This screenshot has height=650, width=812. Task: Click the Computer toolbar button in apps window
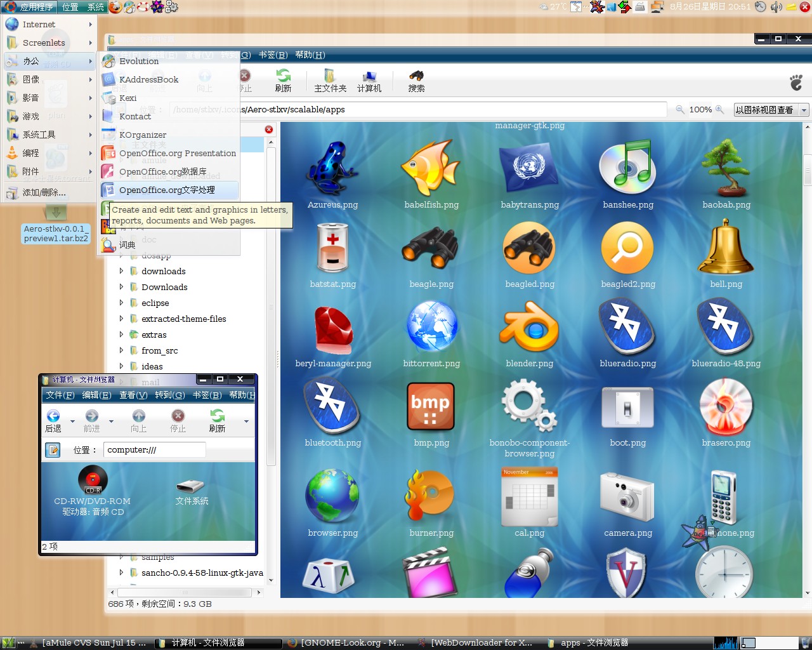(369, 81)
